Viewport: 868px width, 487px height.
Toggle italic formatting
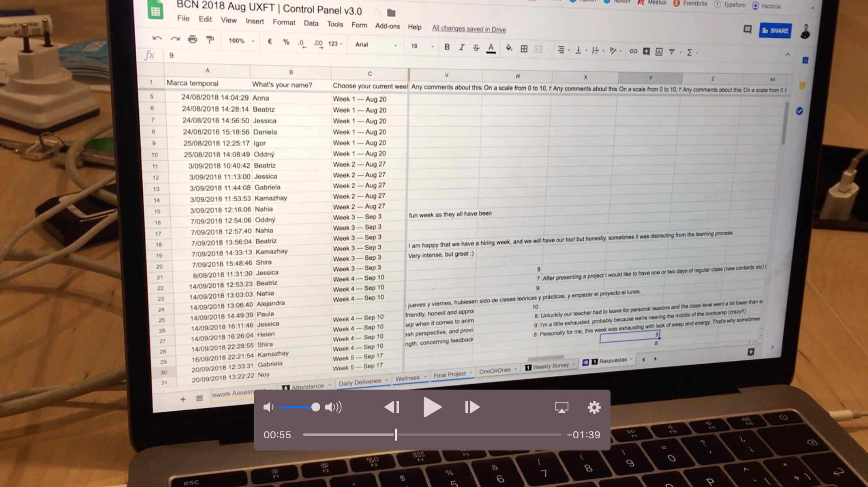tap(461, 47)
